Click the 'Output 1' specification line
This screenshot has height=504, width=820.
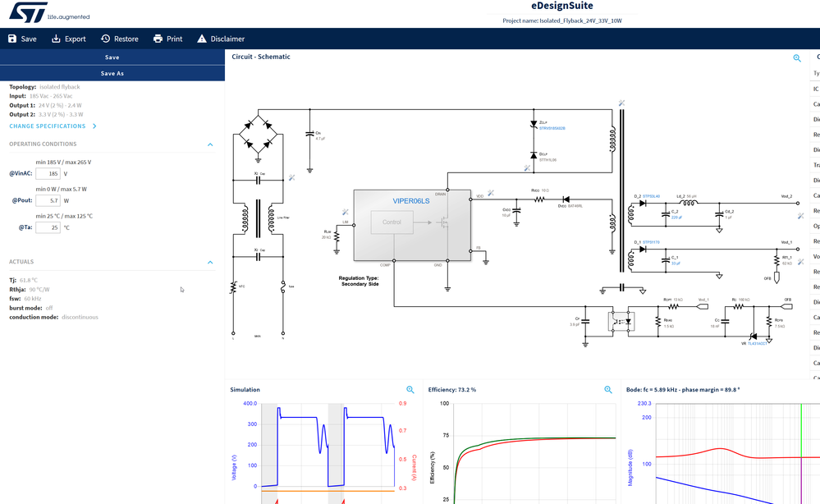click(x=45, y=105)
